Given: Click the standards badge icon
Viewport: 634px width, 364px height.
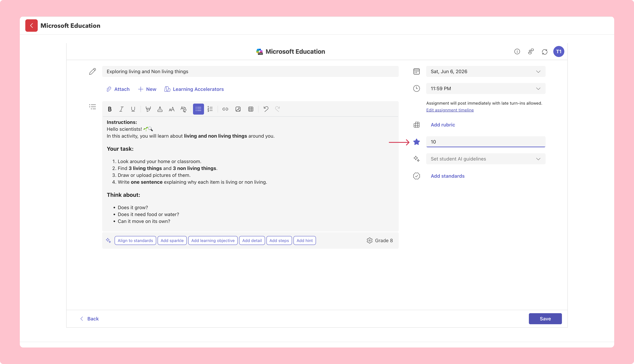Looking at the screenshot, I should [416, 176].
